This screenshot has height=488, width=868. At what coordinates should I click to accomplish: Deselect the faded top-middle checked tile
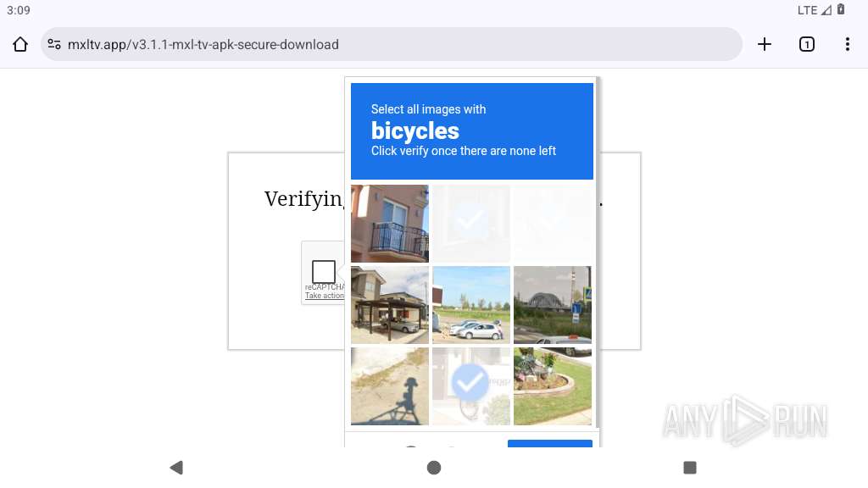(x=471, y=224)
